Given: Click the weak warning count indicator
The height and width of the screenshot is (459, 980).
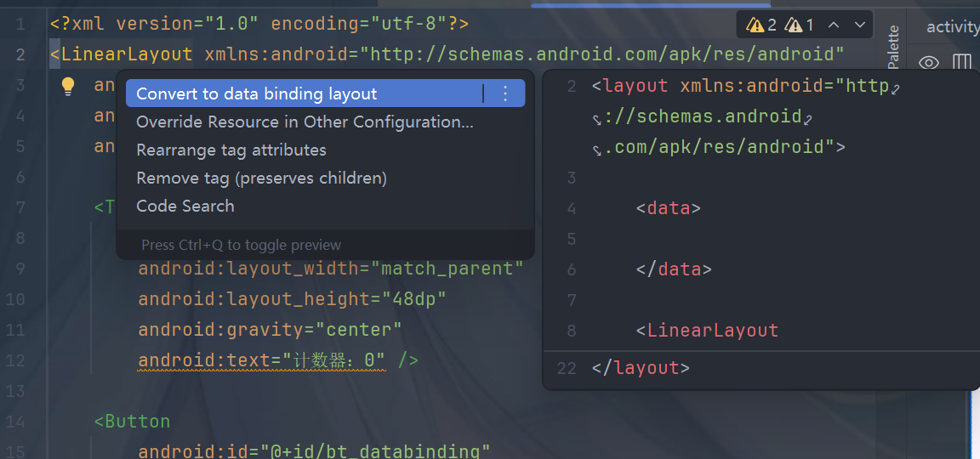Looking at the screenshot, I should coord(800,25).
